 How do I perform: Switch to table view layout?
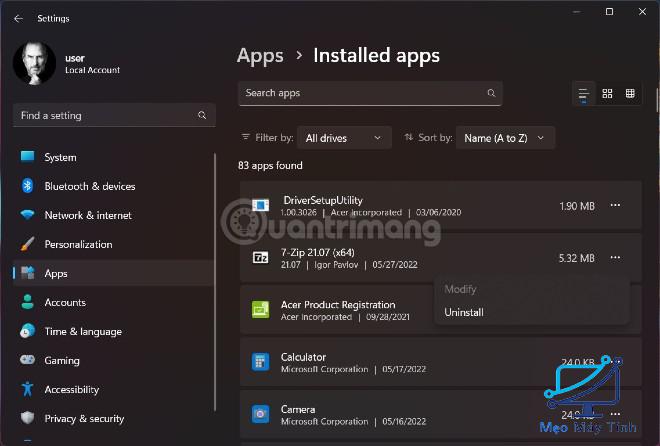tap(630, 93)
